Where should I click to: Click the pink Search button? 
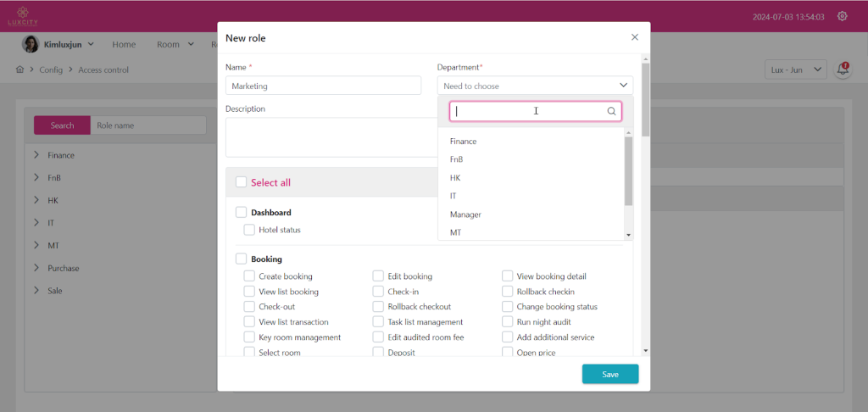(x=62, y=125)
